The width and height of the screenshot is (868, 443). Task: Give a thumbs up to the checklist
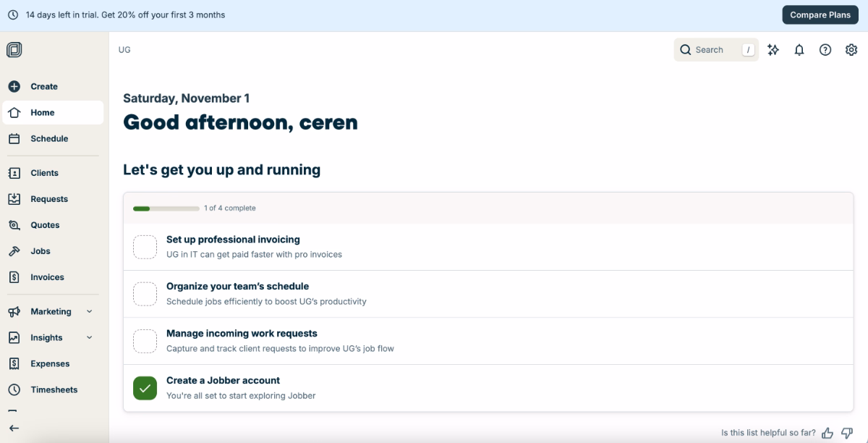click(x=827, y=432)
